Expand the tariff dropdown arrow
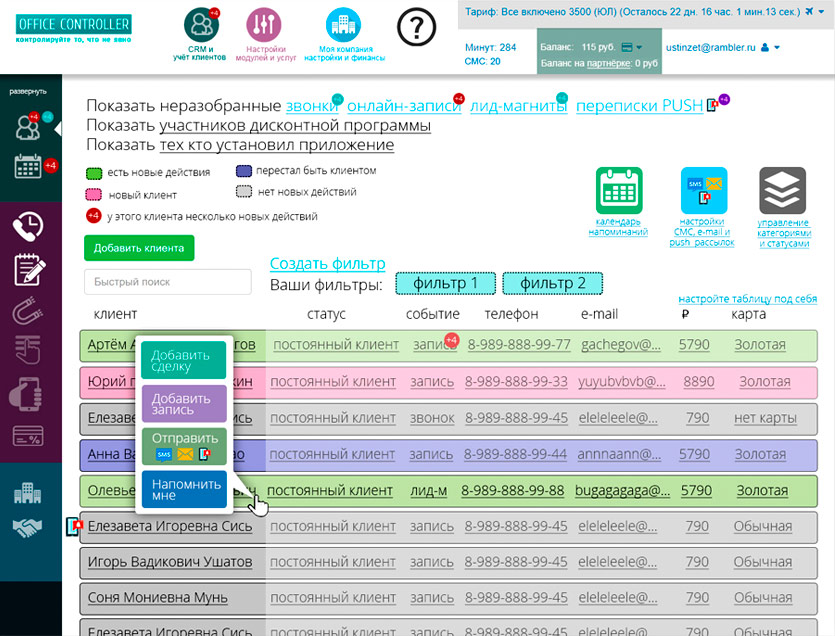Viewport: 835px width, 636px height. pyautogui.click(x=821, y=12)
